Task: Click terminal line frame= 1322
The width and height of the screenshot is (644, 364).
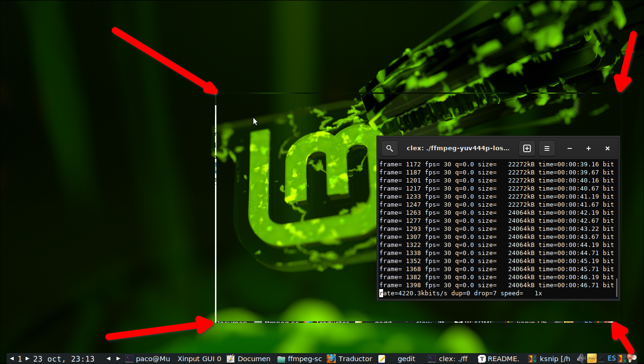Action: [x=497, y=245]
